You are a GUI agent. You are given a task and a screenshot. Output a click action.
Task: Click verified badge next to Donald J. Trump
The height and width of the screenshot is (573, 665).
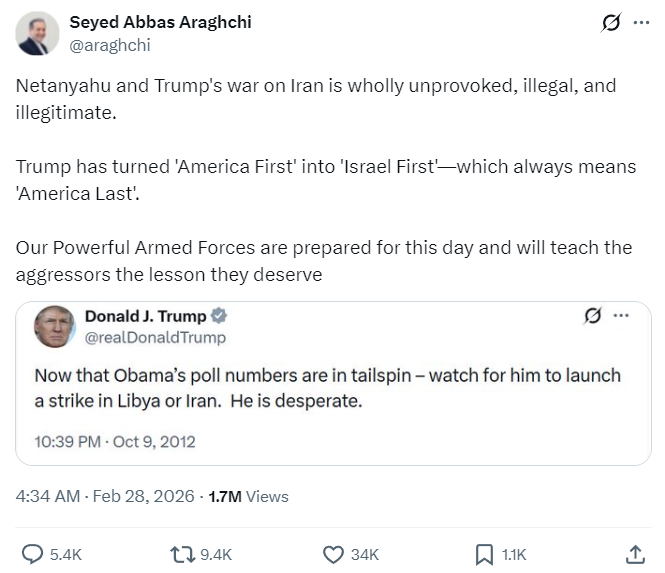click(x=219, y=316)
